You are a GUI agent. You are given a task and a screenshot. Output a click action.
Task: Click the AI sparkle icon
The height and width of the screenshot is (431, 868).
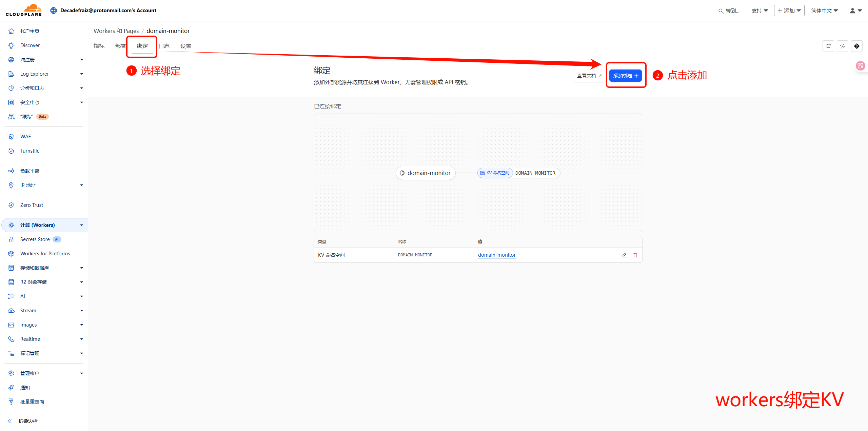tap(11, 296)
